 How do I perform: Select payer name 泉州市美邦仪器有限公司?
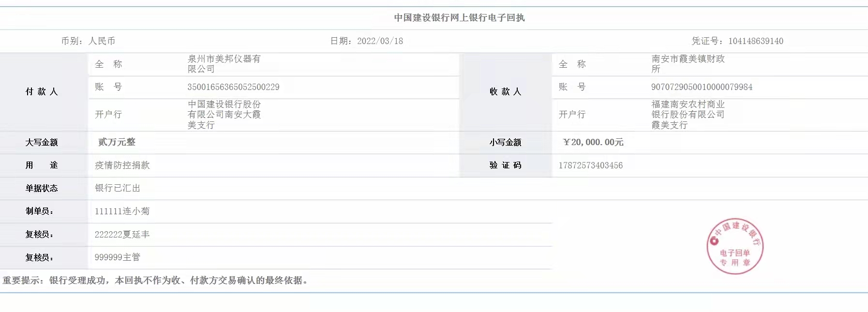[x=224, y=64]
